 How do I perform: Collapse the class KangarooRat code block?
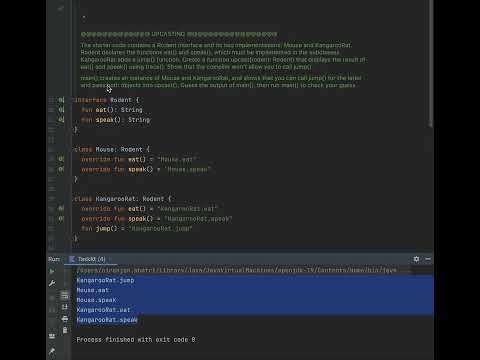pos(74,199)
